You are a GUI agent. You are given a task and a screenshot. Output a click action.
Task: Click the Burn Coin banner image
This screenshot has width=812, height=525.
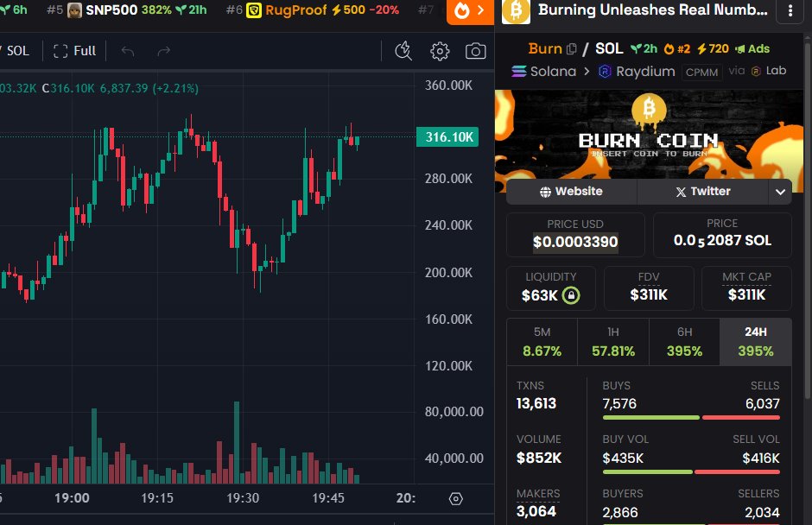(649, 135)
